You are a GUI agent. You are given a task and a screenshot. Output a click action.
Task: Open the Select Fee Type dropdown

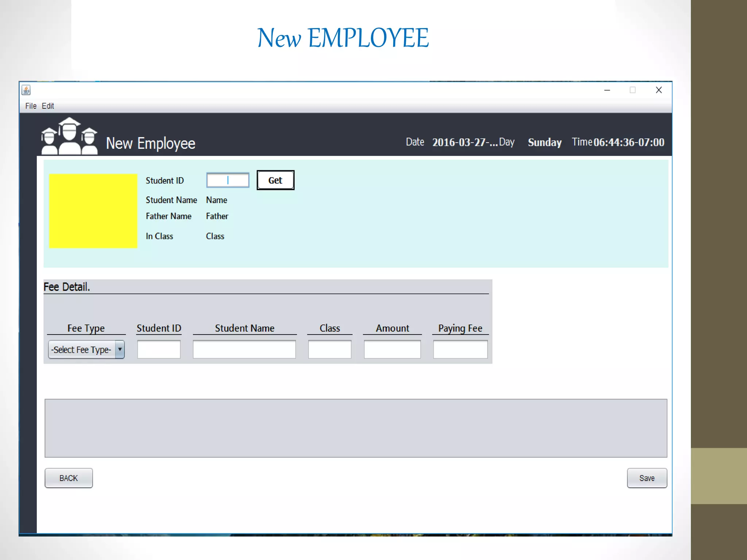point(86,350)
